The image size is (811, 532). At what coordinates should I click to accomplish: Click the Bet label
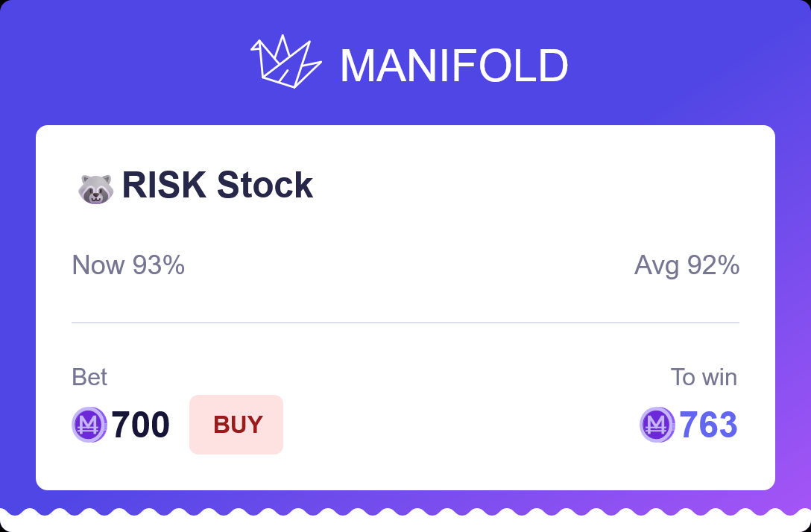point(89,377)
